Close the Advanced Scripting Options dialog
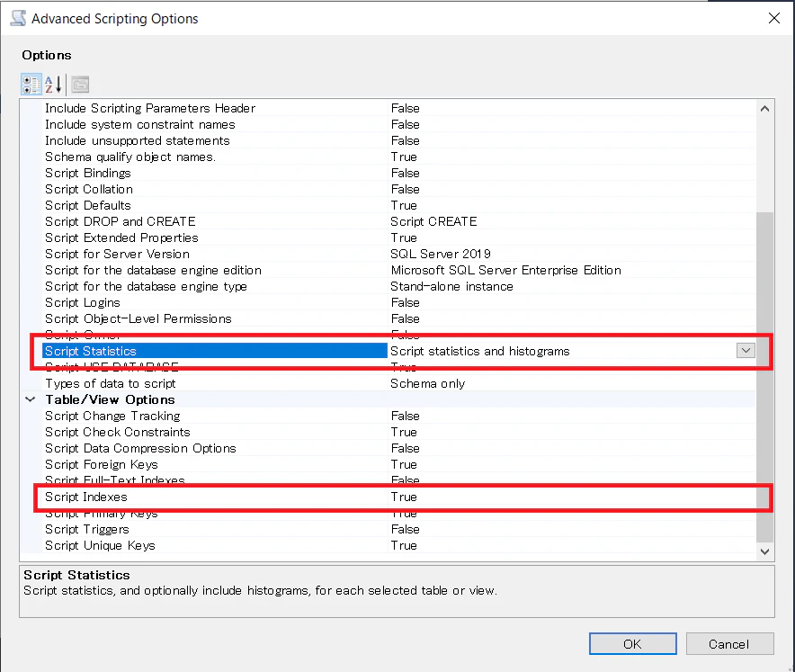Viewport: 795px width, 672px height. [773, 18]
